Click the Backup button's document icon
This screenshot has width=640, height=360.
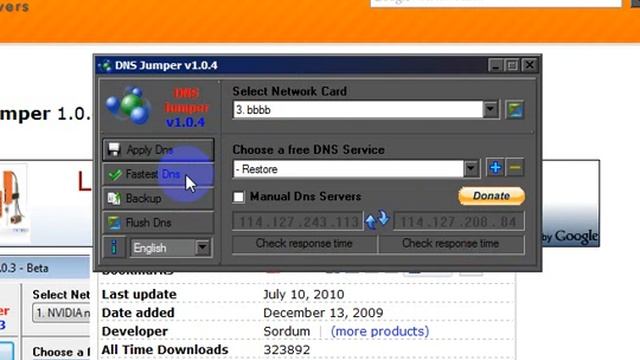tap(114, 198)
